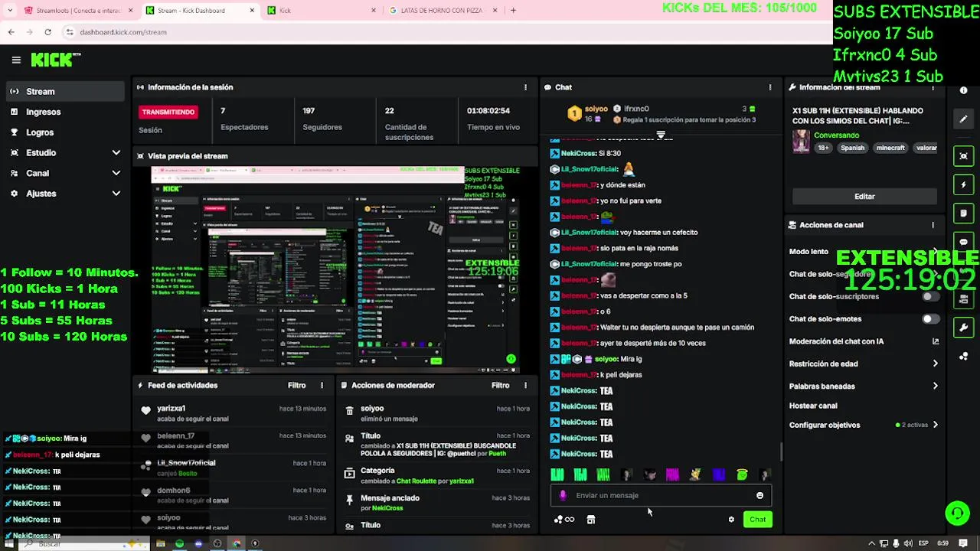Open Configurar objetivos chevron
This screenshot has width=980, height=551.
[935, 425]
